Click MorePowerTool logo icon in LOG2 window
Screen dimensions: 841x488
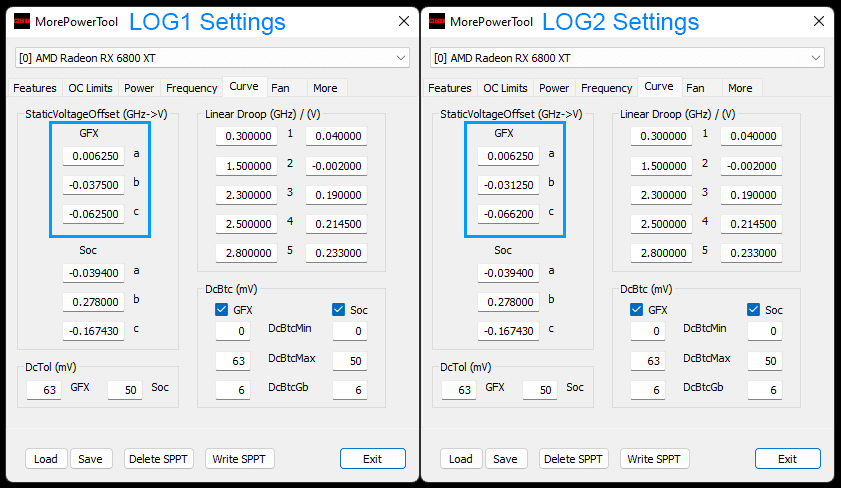point(437,21)
